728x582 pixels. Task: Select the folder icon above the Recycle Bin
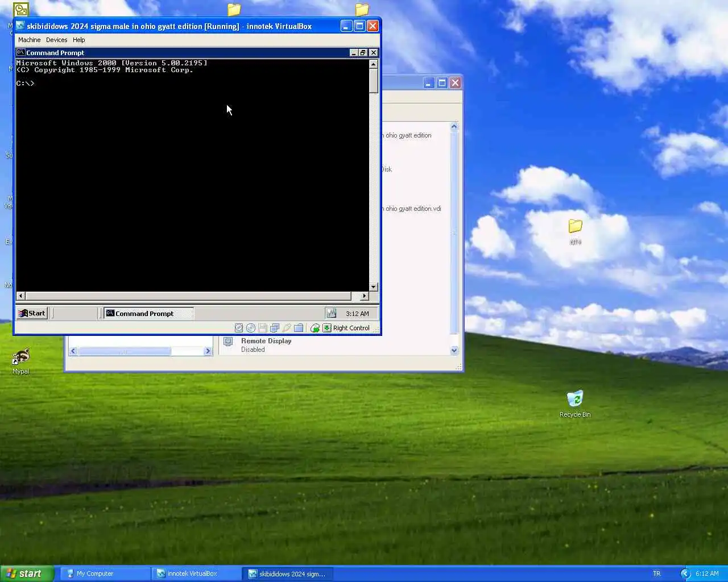click(576, 226)
